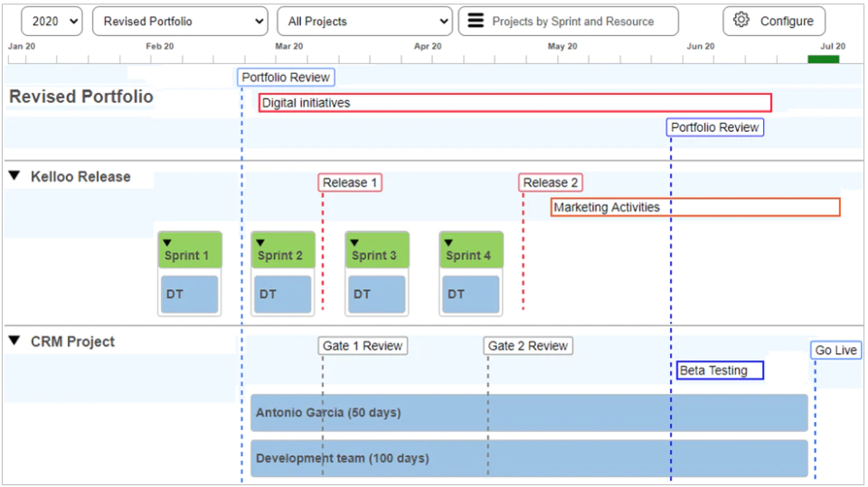Click the Gate 2 Review milestone

[x=527, y=346]
